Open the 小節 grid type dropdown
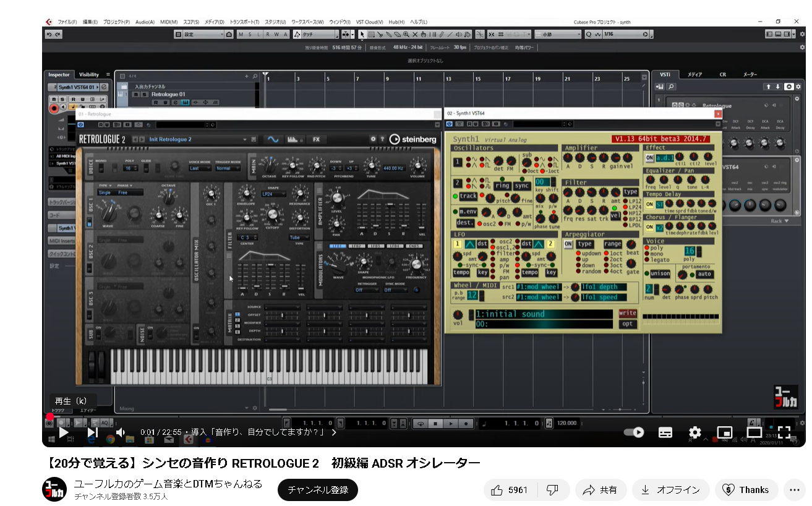812x506 pixels. click(x=578, y=35)
